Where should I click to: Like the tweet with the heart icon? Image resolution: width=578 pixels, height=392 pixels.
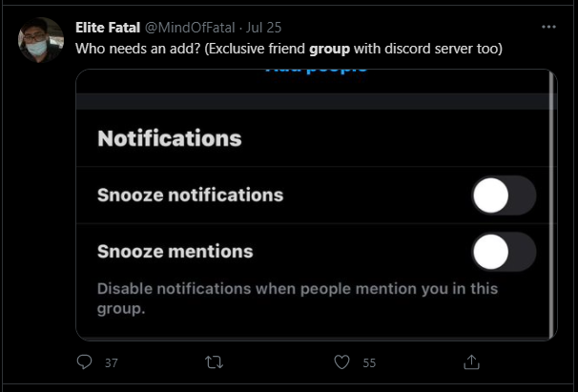pos(342,362)
